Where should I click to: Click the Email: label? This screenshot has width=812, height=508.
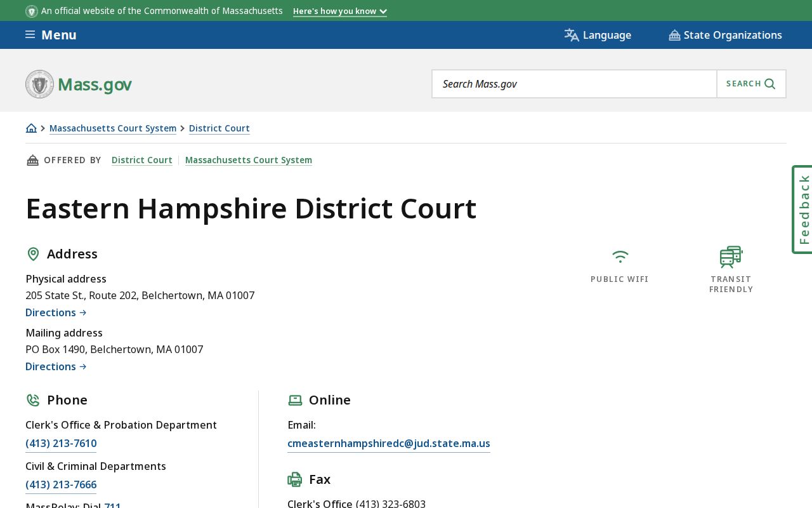point(301,425)
